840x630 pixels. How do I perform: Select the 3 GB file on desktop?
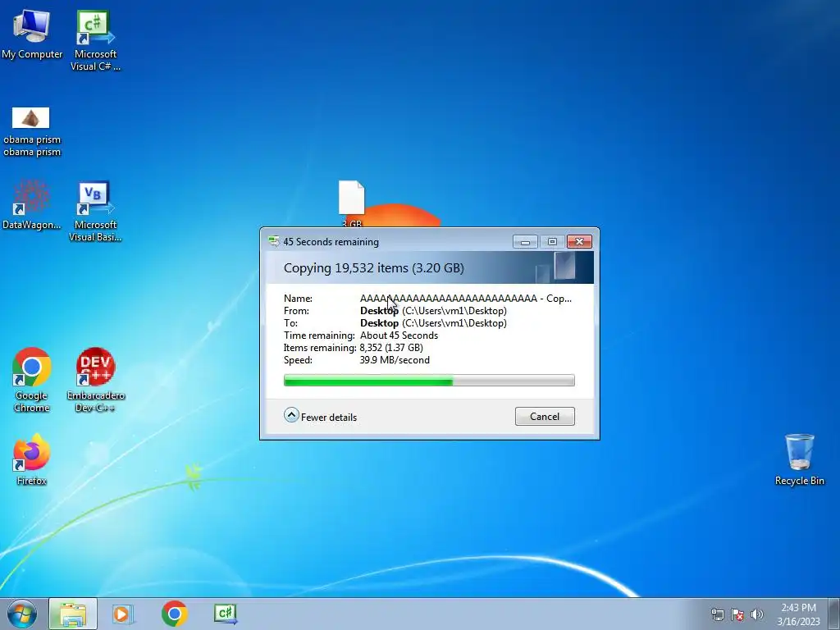tap(351, 203)
